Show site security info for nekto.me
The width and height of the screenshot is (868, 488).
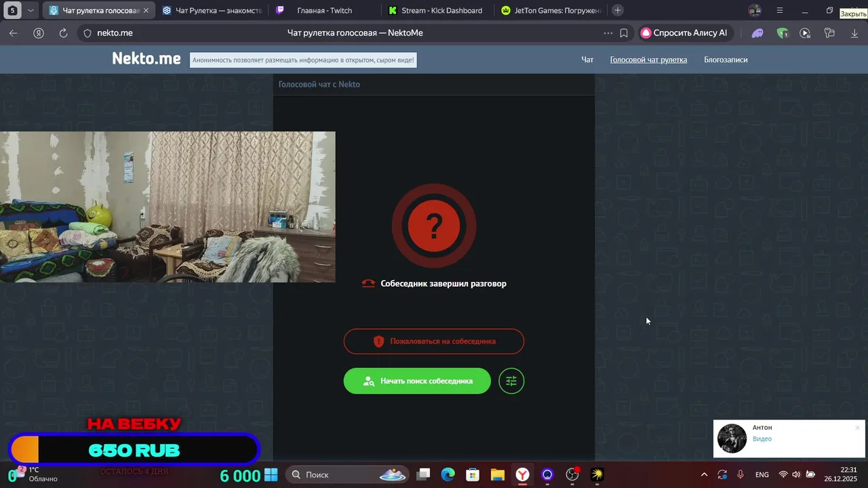pyautogui.click(x=87, y=33)
